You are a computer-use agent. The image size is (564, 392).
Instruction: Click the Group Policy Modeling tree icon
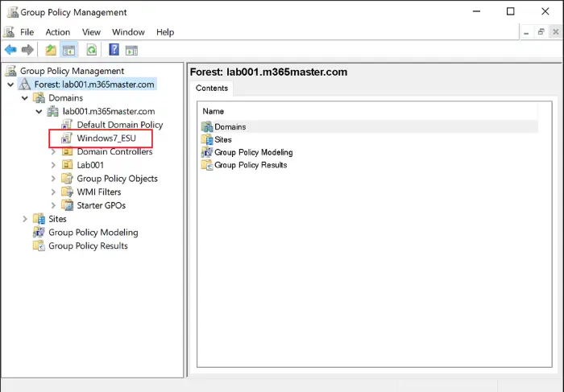click(39, 233)
